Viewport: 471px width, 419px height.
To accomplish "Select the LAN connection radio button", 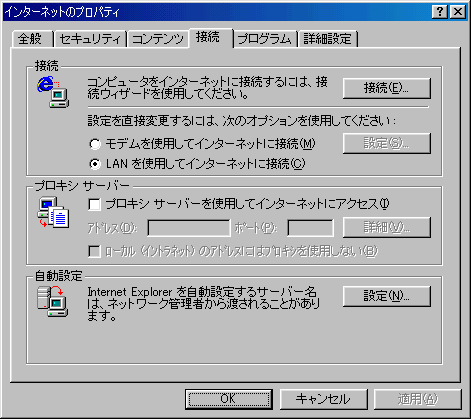I will 95,164.
